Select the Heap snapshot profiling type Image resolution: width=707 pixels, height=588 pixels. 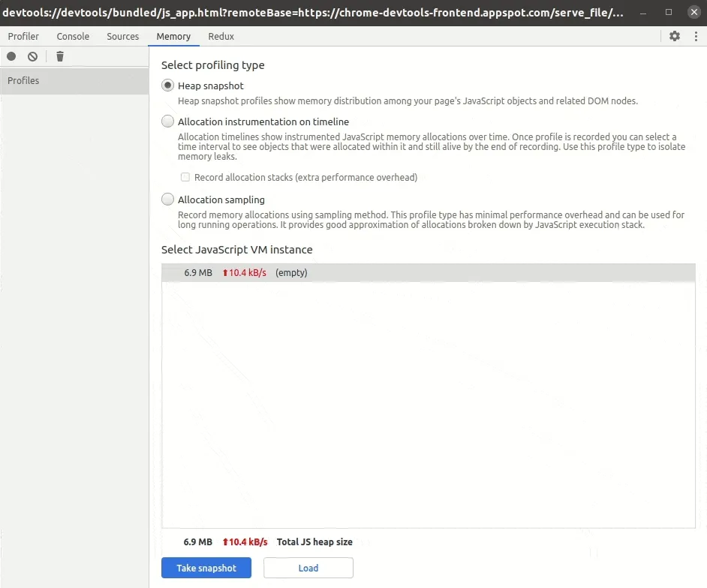click(167, 85)
